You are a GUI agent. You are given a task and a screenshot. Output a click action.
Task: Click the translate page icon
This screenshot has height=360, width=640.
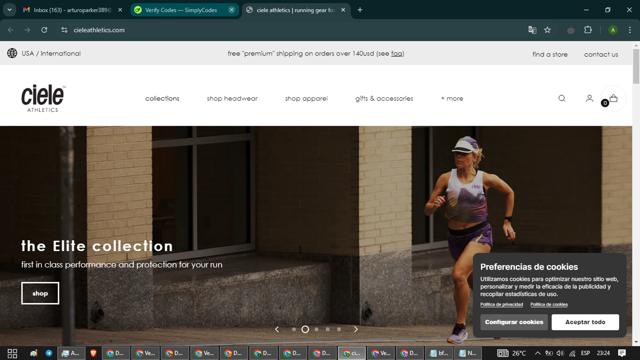tap(532, 30)
